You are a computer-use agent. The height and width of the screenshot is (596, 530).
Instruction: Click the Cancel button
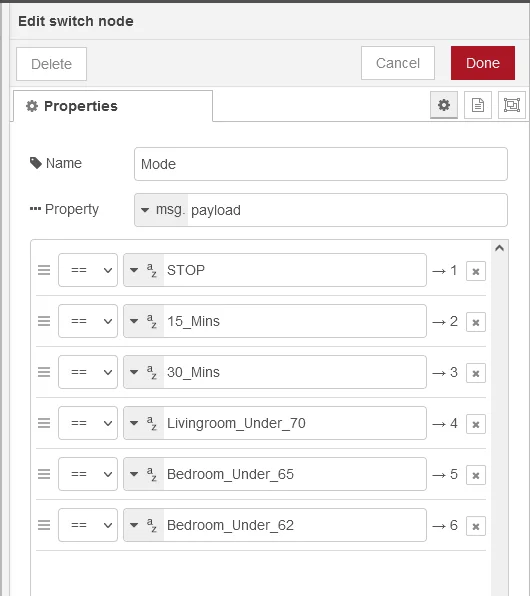click(x=398, y=63)
